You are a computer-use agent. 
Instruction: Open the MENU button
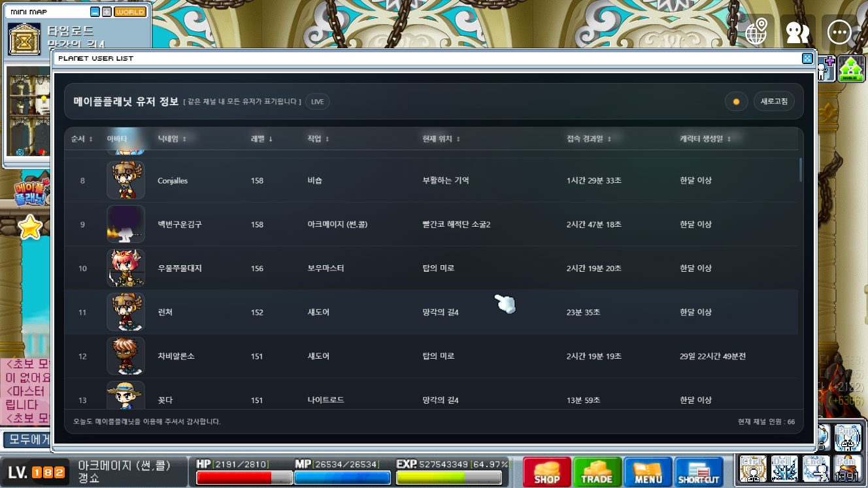[x=648, y=471]
